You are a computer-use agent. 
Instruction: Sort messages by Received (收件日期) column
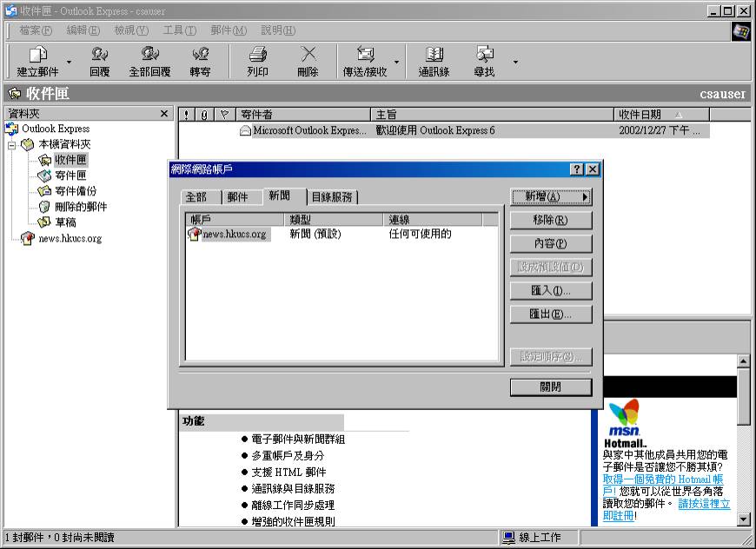[x=661, y=115]
